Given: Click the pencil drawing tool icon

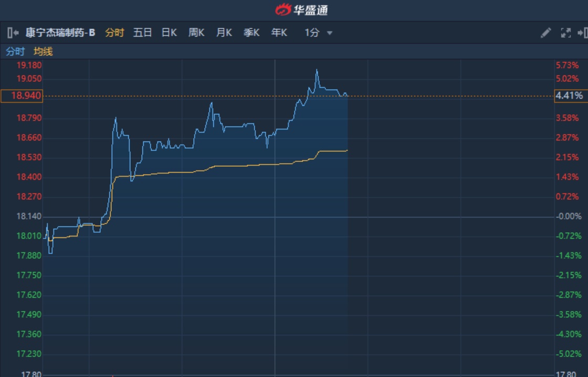Looking at the screenshot, I should [546, 33].
